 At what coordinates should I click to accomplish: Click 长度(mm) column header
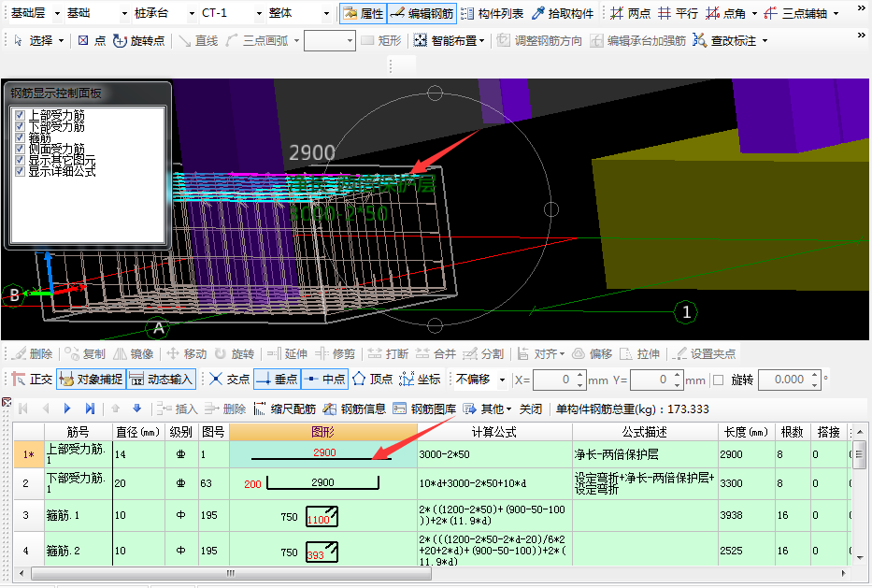click(746, 432)
